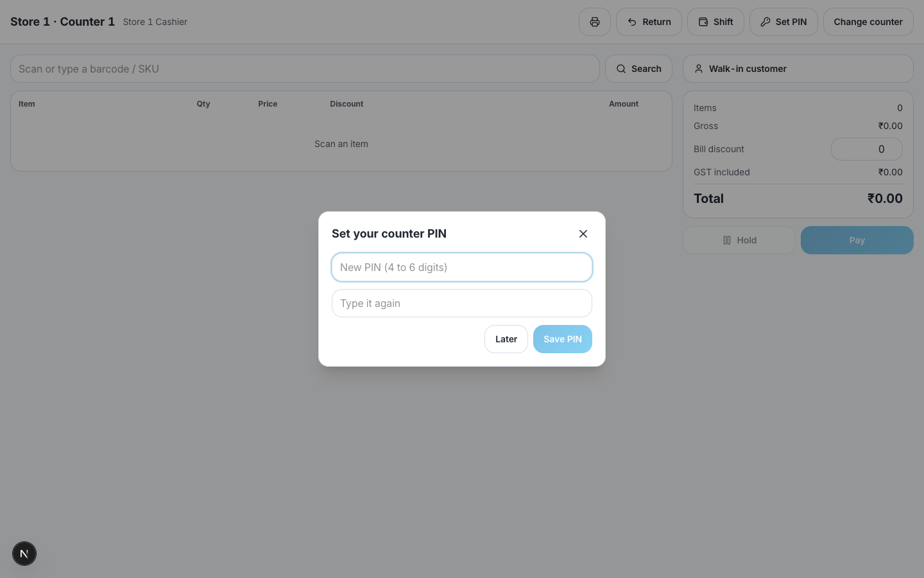Click the magnifier icon in Search
The width and height of the screenshot is (924, 578).
(621, 69)
